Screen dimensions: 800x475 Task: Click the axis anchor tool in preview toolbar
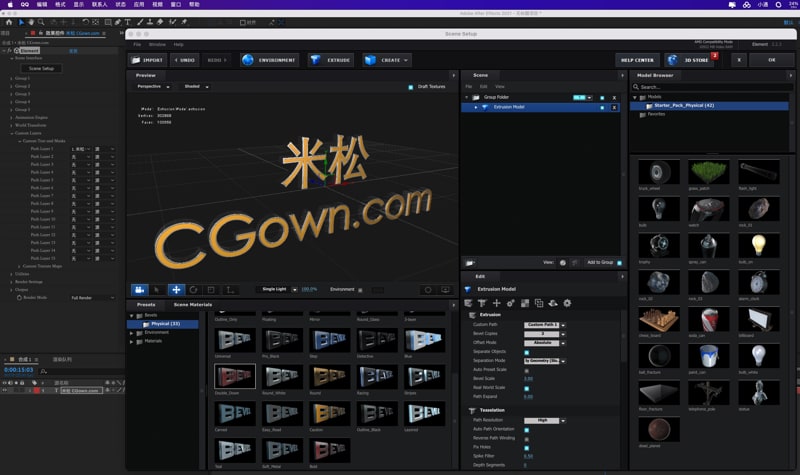[230, 290]
